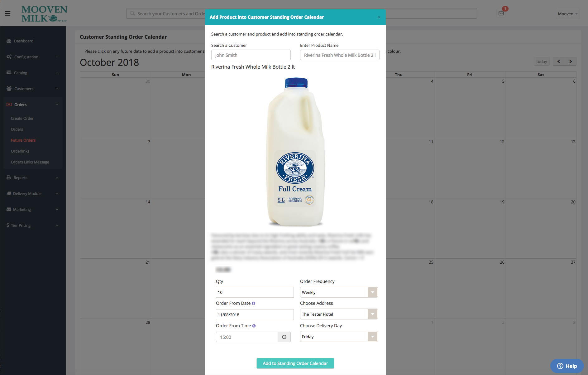This screenshot has width=588, height=375.
Task: Go to previous month with left arrow
Action: tap(559, 61)
